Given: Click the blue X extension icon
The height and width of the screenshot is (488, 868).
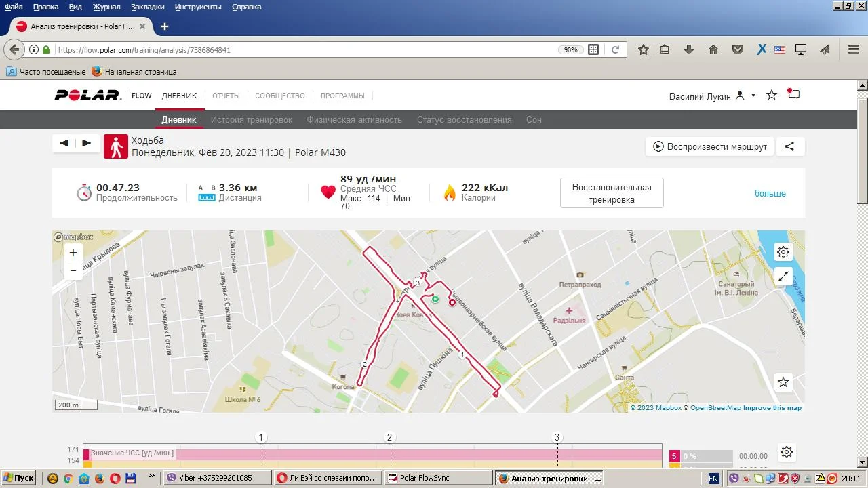Looking at the screenshot, I should [x=762, y=49].
